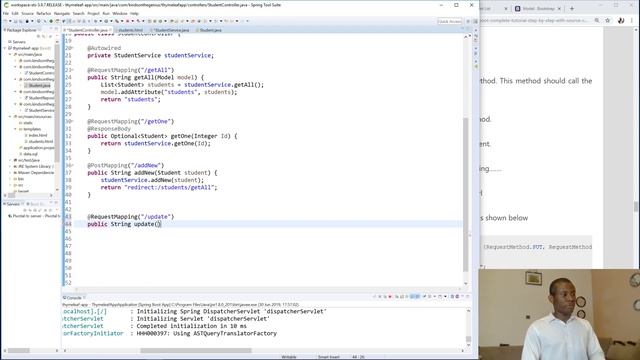This screenshot has height=360, width=640.
Task: Expand the JRE System Library node
Action: pos(10,167)
